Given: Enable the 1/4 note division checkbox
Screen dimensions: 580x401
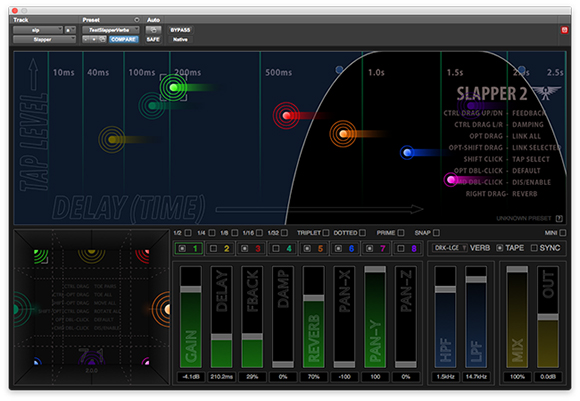Looking at the screenshot, I should 212,233.
